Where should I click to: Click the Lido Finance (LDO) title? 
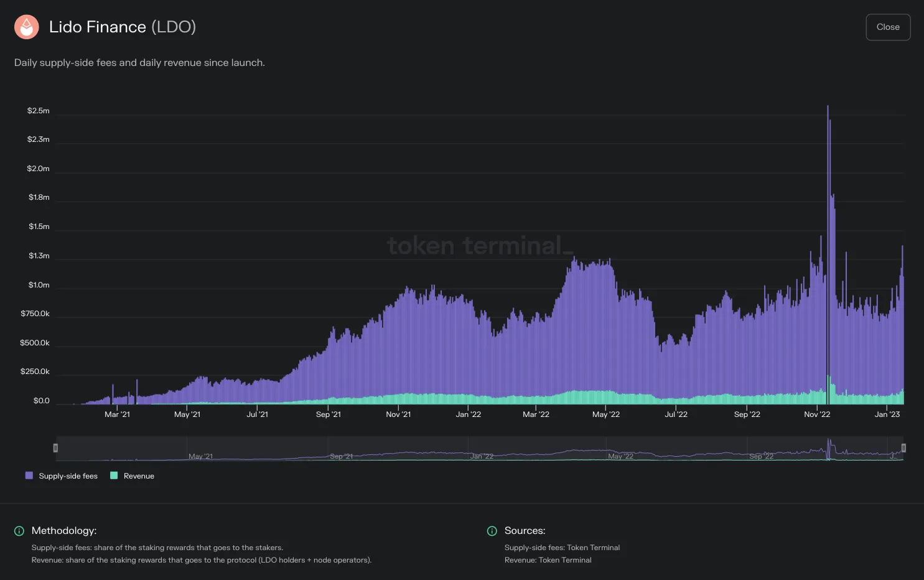[123, 27]
